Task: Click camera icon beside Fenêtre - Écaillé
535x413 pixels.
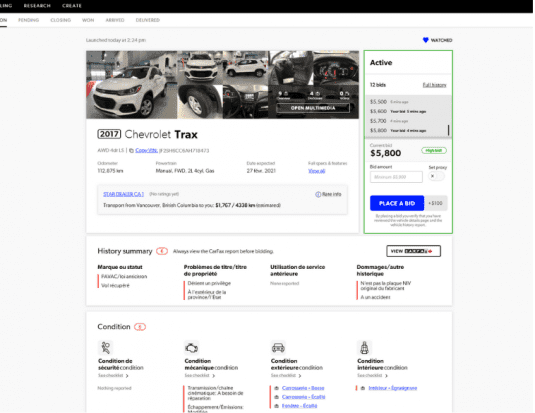Action: [277, 406]
